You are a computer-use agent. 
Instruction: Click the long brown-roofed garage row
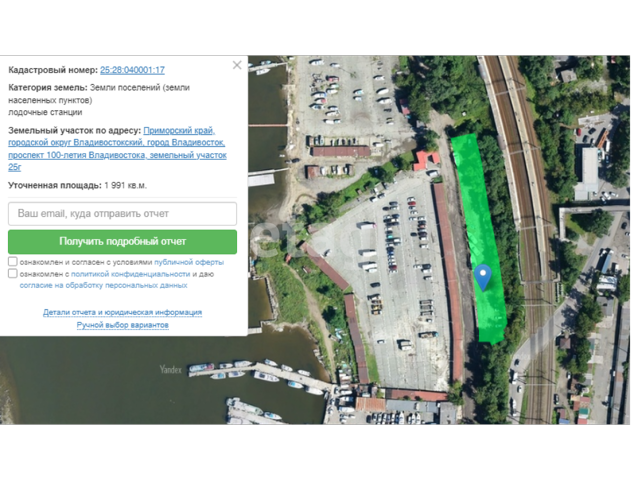tap(448, 282)
